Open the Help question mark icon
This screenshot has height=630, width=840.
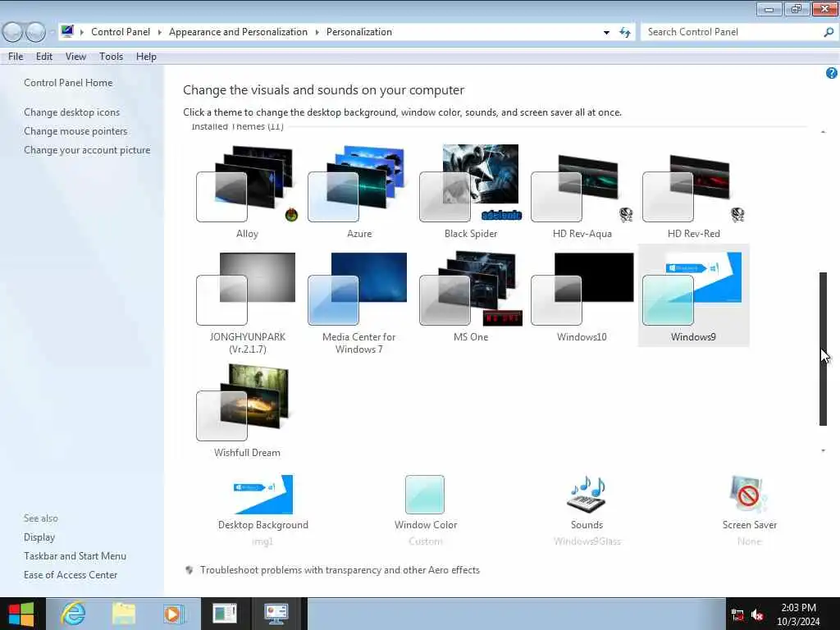coord(832,73)
